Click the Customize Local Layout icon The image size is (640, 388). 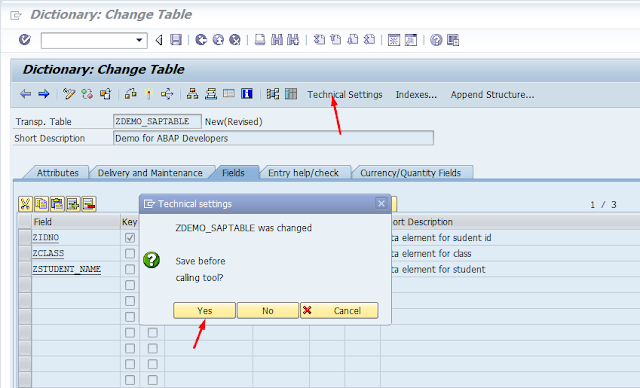point(453,40)
